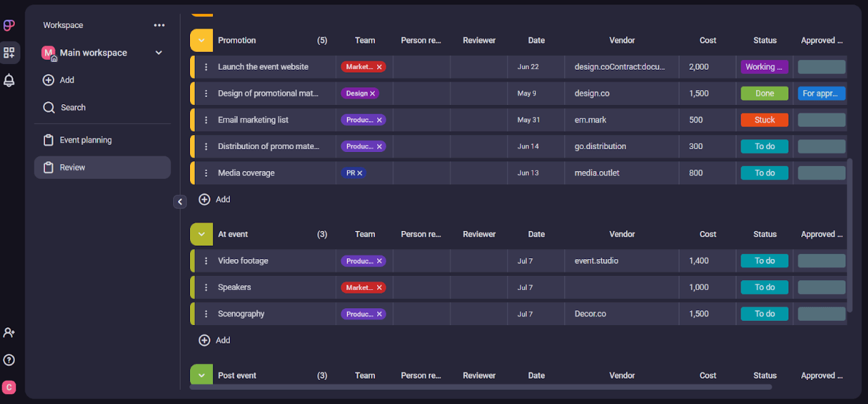
Task: Click Add under the Promotion group
Action: [x=215, y=199]
